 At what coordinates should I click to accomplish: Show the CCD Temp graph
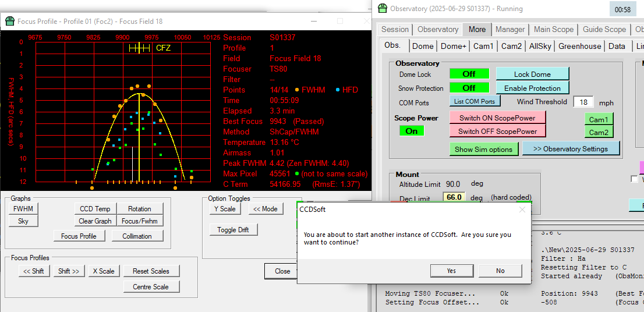tap(95, 209)
